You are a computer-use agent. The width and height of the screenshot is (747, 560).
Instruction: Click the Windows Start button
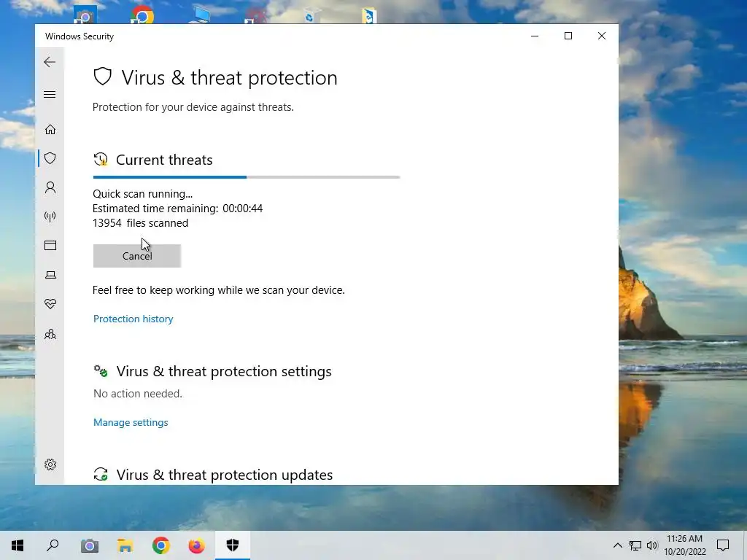18,545
